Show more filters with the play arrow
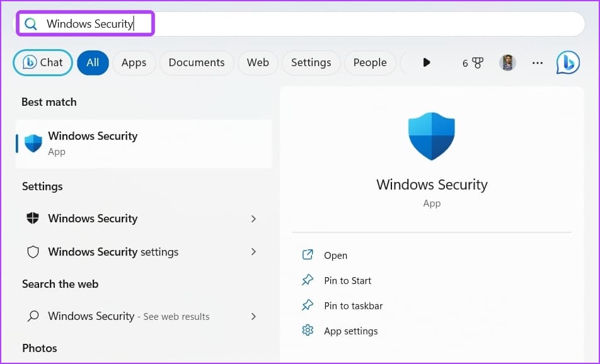600x364 pixels. point(427,62)
